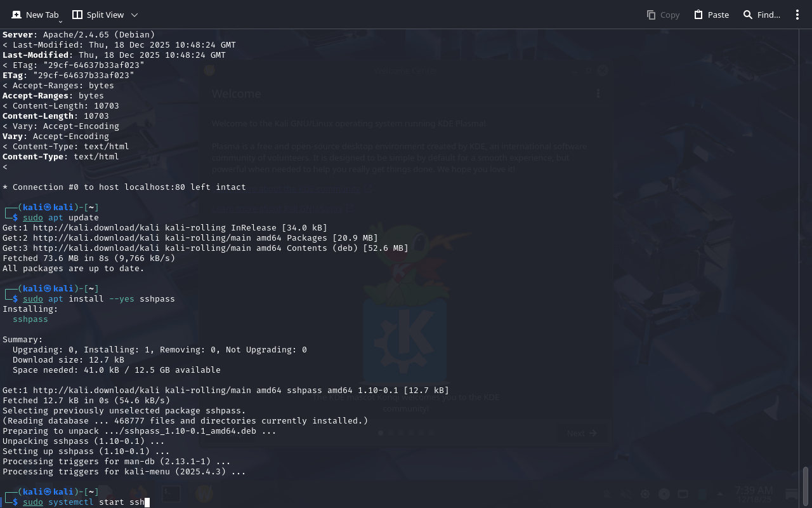Viewport: 812px width, 508px height.
Task: Click the 'Server: Apache/2.4.65 (Debian)' line
Action: [x=79, y=35]
